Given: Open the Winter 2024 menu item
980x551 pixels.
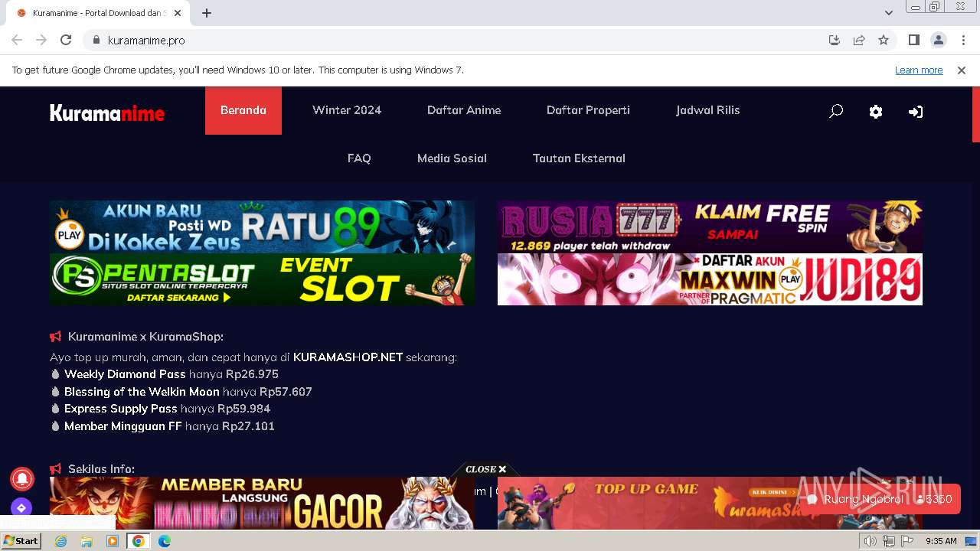Looking at the screenshot, I should pyautogui.click(x=347, y=110).
